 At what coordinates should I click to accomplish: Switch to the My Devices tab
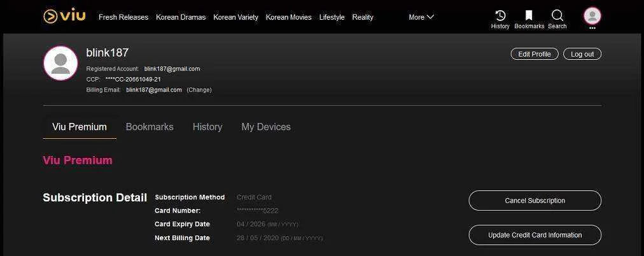[266, 127]
